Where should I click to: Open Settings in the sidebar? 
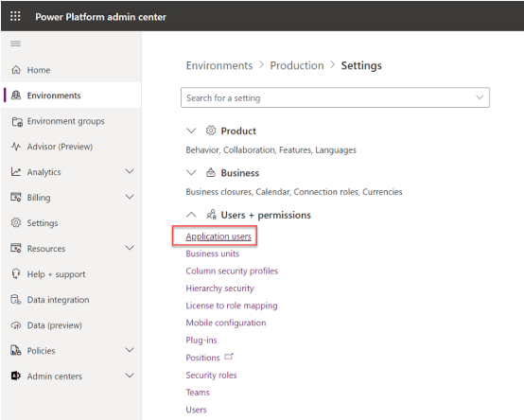click(71, 223)
